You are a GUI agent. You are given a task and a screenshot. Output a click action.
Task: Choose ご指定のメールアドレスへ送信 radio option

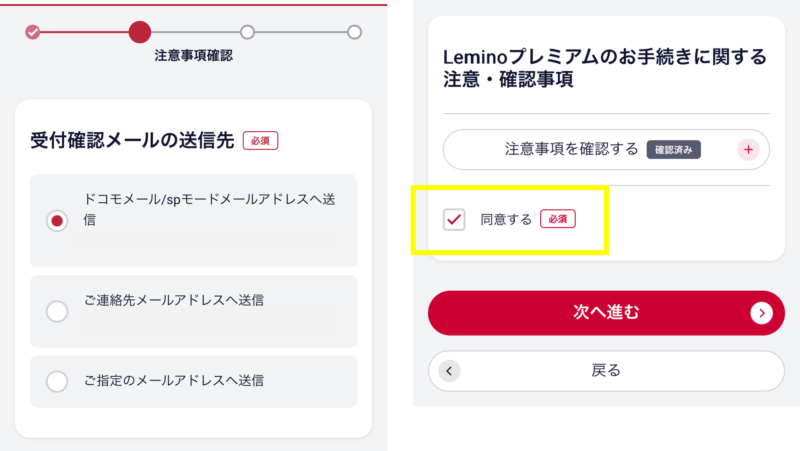57,381
